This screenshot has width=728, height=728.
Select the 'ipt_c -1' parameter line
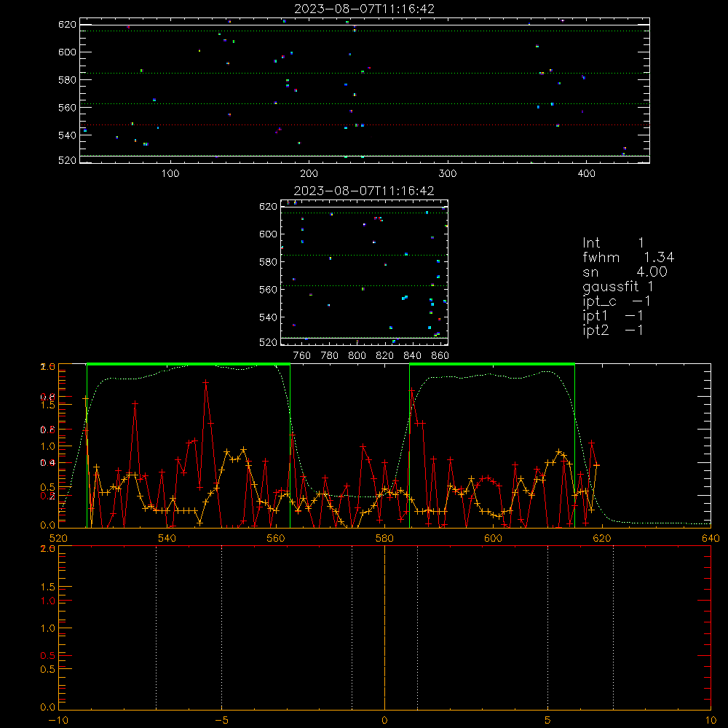[617, 301]
